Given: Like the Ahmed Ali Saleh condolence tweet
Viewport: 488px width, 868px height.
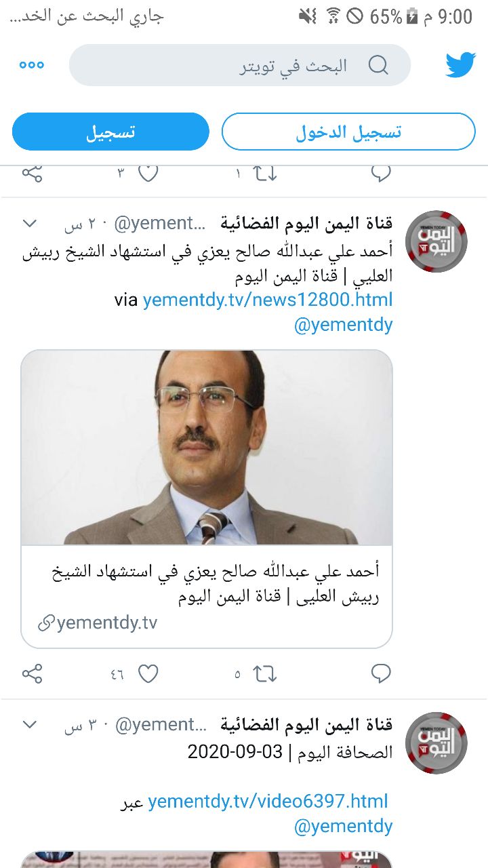Looking at the screenshot, I should pos(148,673).
